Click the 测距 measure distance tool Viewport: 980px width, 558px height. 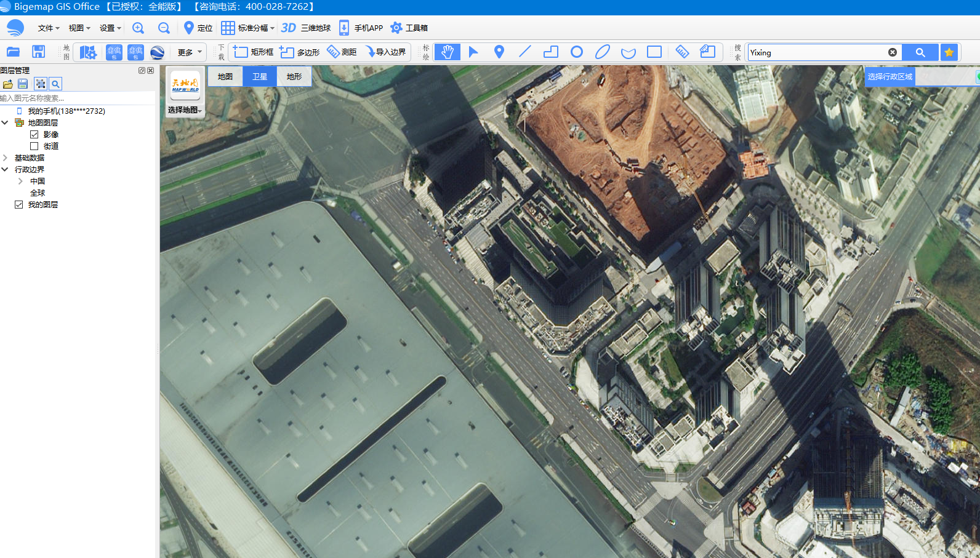pos(342,52)
